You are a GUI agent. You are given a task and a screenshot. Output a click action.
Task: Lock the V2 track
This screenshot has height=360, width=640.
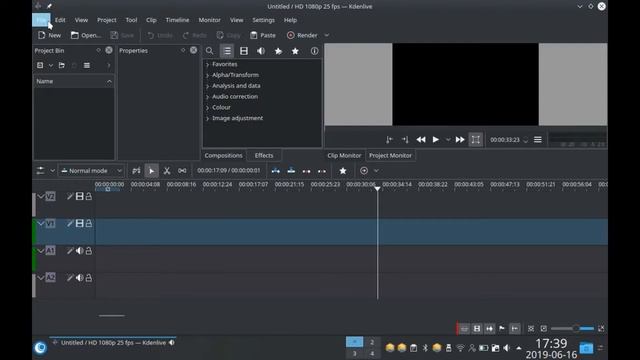click(x=89, y=197)
